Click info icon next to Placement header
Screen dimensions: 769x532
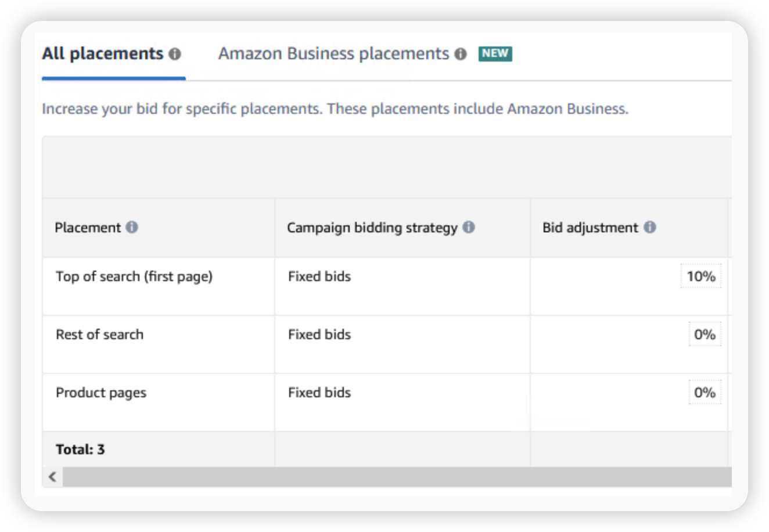coord(132,227)
